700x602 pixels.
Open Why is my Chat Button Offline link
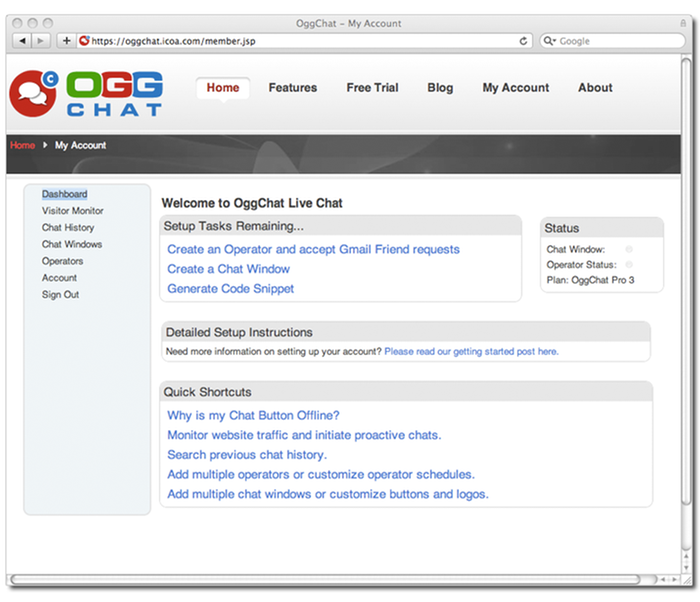[x=253, y=416]
